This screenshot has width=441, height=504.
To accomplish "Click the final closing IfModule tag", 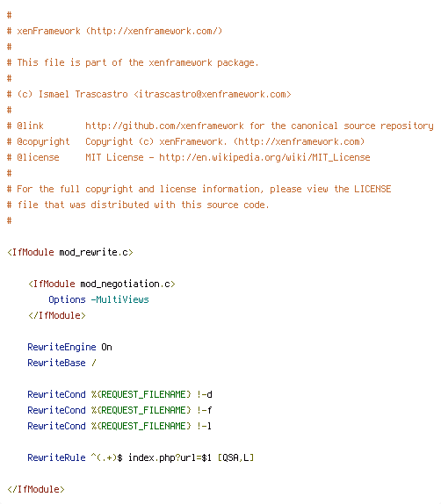I will click(x=36, y=489).
